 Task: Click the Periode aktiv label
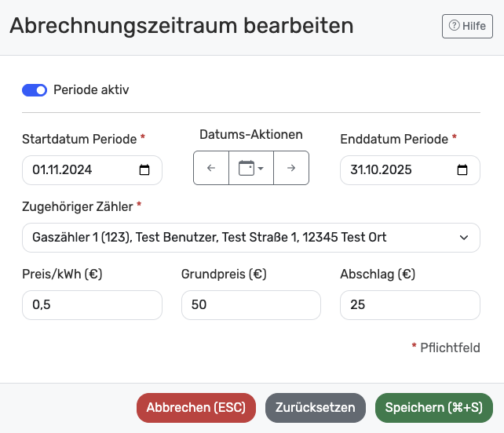(x=91, y=90)
